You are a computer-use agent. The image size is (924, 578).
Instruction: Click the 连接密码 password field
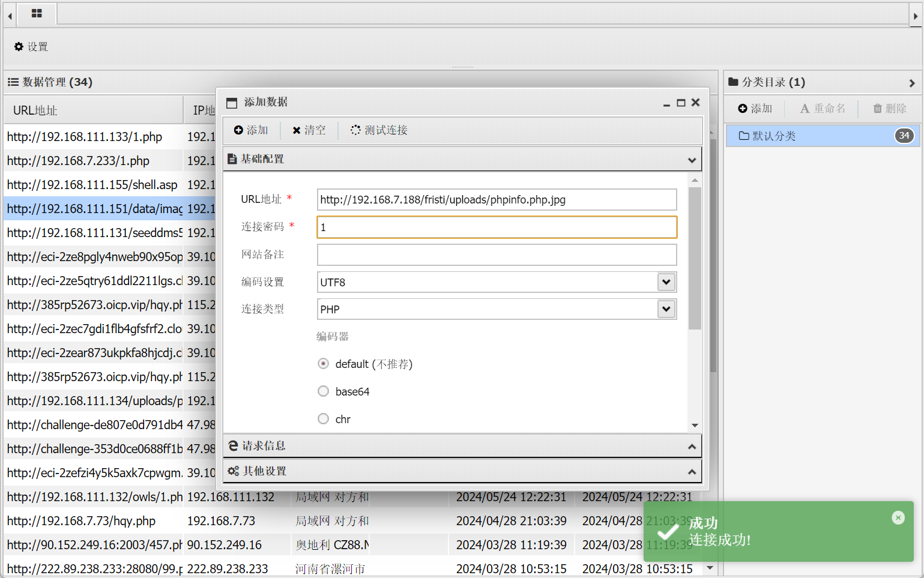point(497,227)
